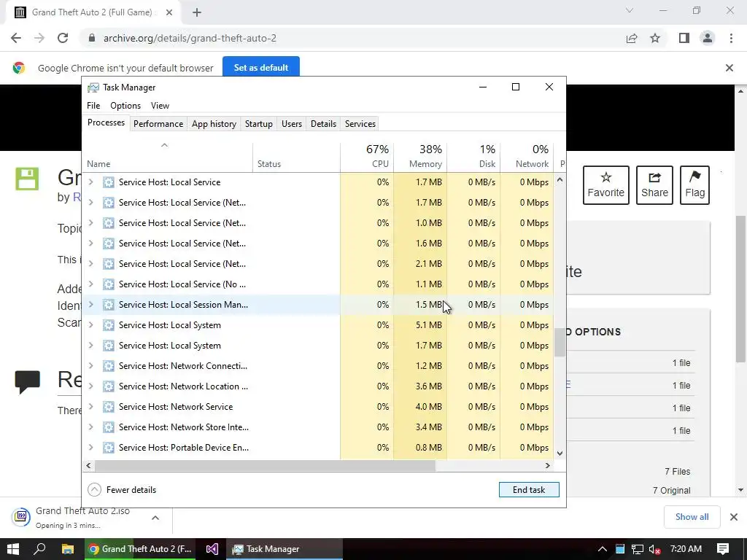747x560 pixels.
Task: Open the chevron at right of Chrome tab strip
Action: 629,10
